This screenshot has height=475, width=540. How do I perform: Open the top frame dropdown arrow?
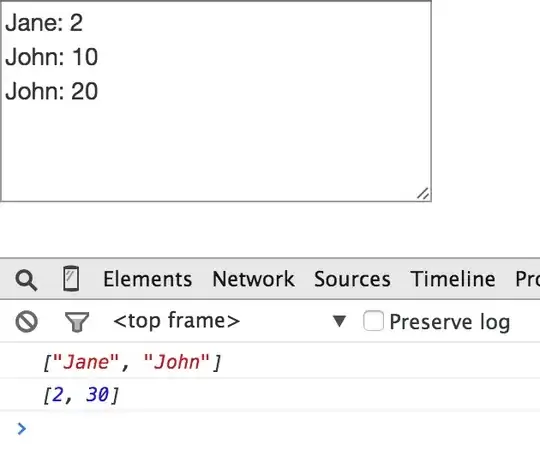click(x=339, y=321)
